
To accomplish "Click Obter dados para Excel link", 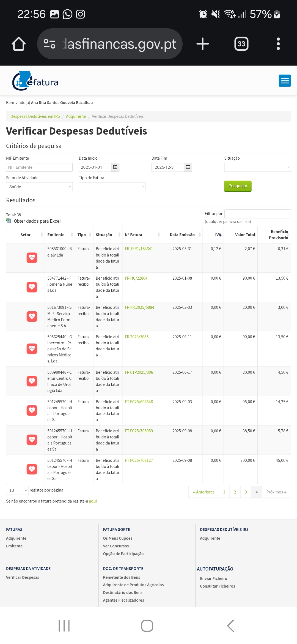I will [x=37, y=221].
